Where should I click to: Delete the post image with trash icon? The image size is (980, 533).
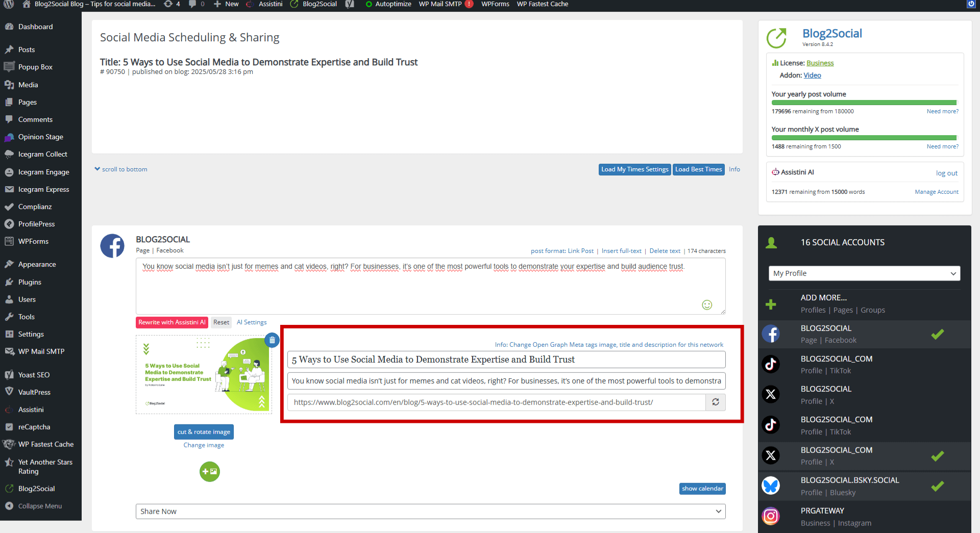pos(272,340)
